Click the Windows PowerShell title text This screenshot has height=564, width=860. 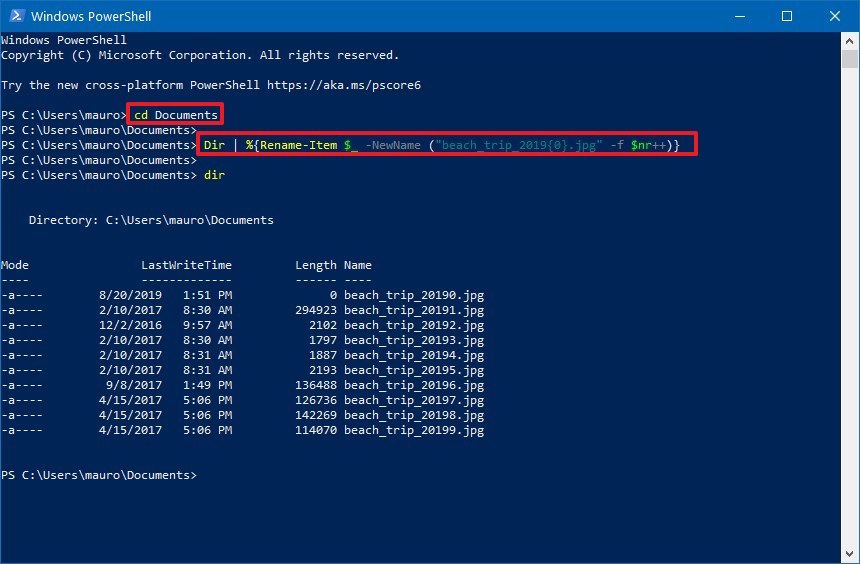91,16
